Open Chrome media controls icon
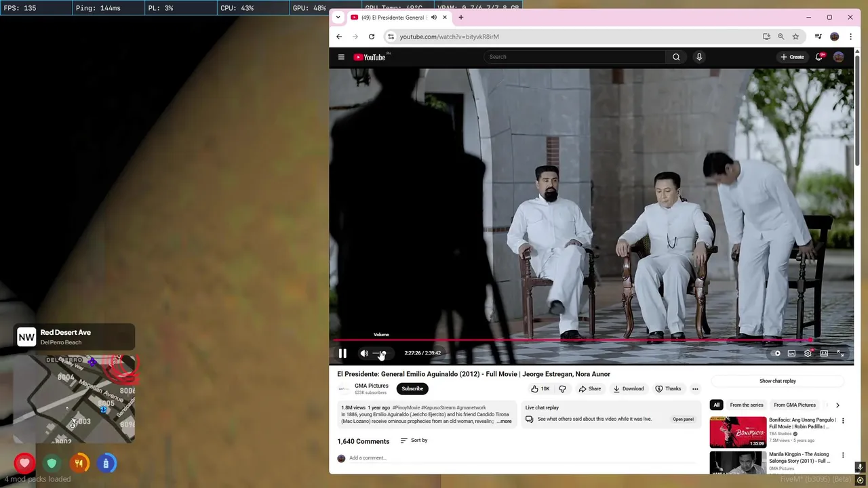The image size is (868, 488). (x=818, y=37)
